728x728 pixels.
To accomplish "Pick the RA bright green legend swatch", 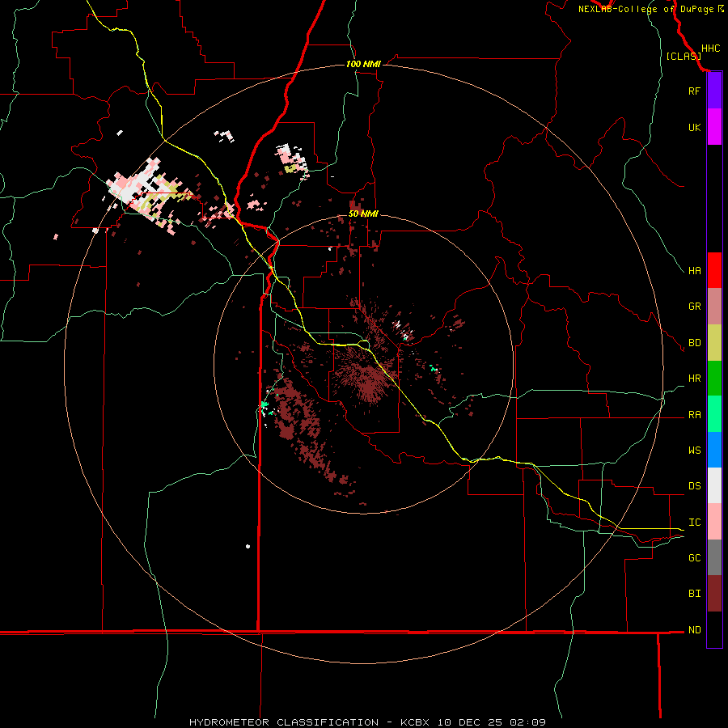I will point(714,414).
